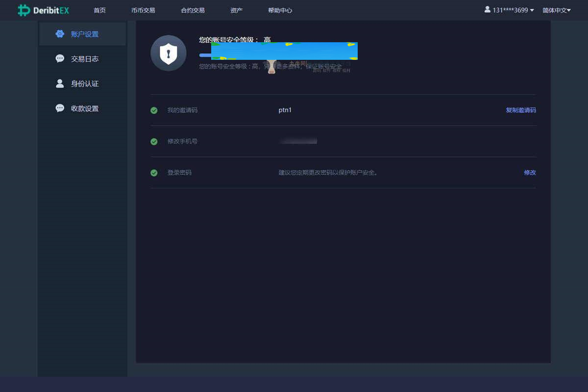The height and width of the screenshot is (392, 588).
Task: Open the 帮助中心 page
Action: point(280,10)
